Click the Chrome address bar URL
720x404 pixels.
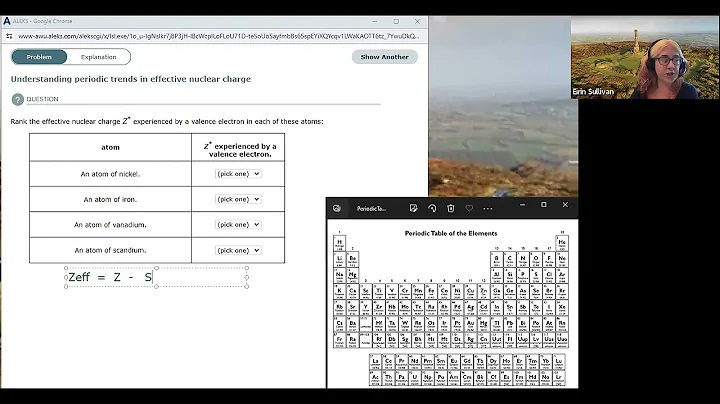pos(218,36)
